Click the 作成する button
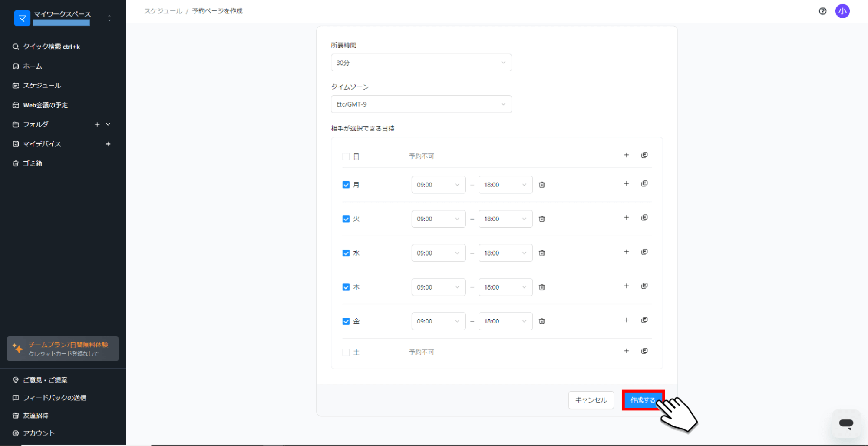The height and width of the screenshot is (446, 868). tap(643, 400)
